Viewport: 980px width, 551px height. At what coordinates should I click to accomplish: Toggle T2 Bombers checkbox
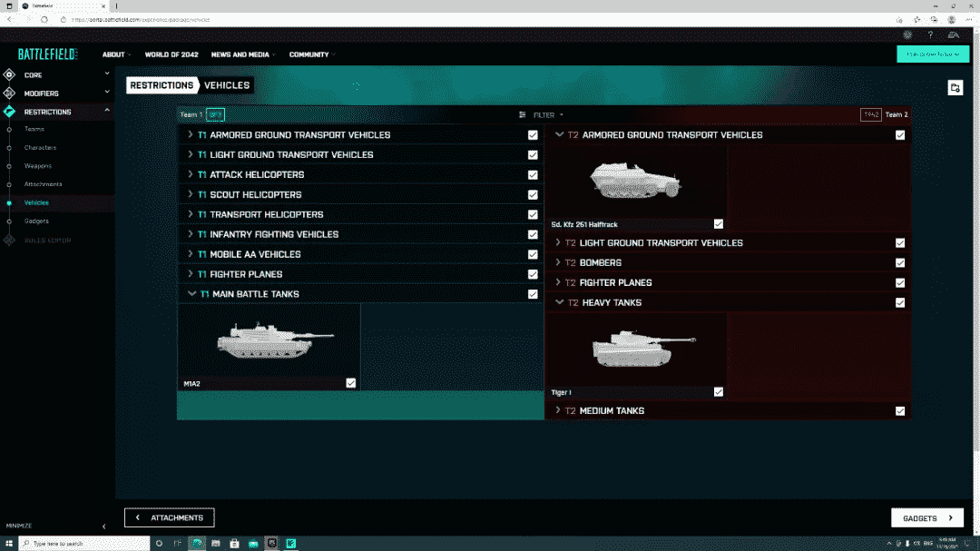(x=900, y=262)
